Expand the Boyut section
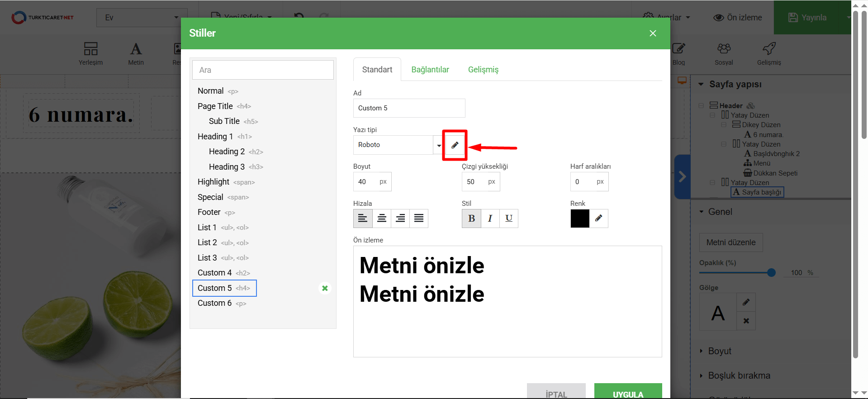868x399 pixels. pos(719,351)
